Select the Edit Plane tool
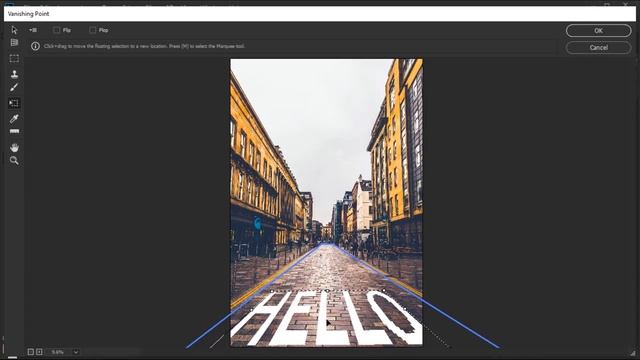Viewport: 640px width, 360px height. (x=14, y=30)
